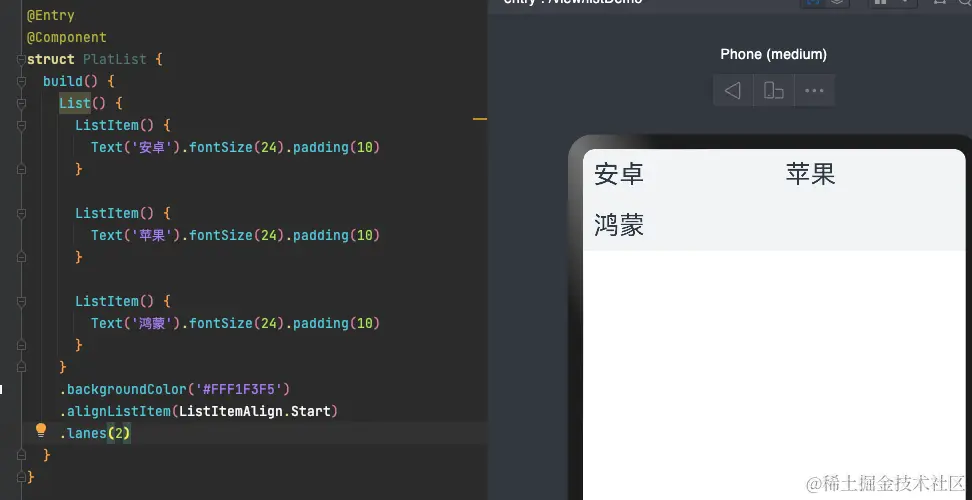The height and width of the screenshot is (500, 972).
Task: Click the highlighted List keyword
Action: pos(75,103)
